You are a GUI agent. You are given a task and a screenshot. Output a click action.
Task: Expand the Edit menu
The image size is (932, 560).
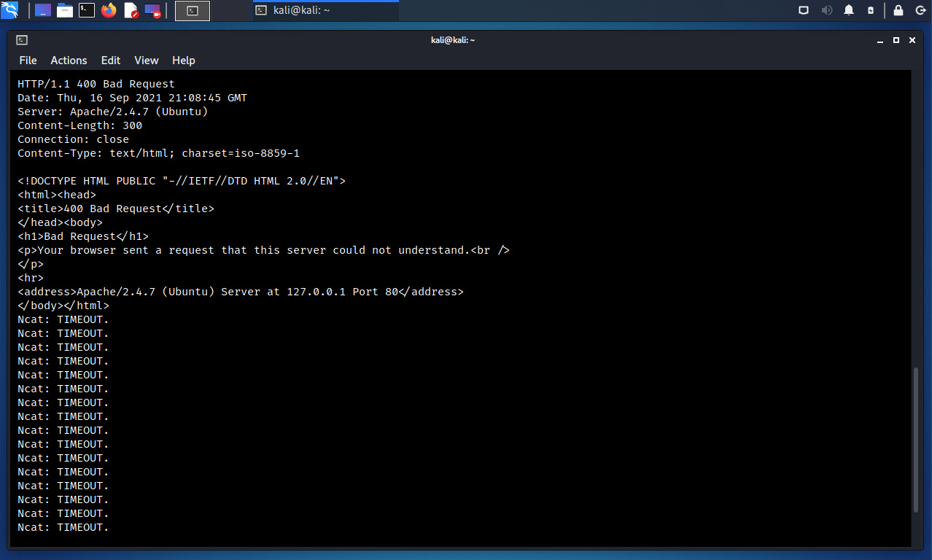(x=111, y=61)
